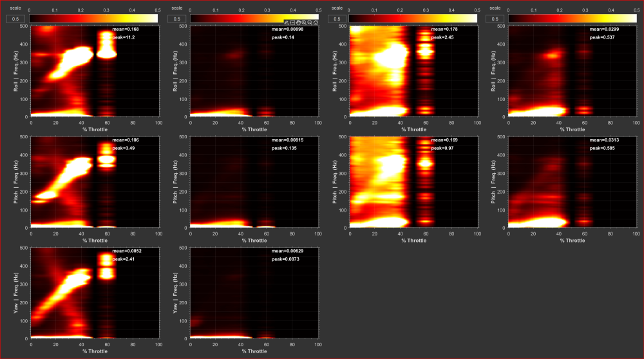Activate the Pan hand tool
The height and width of the screenshot is (359, 644).
pos(298,23)
